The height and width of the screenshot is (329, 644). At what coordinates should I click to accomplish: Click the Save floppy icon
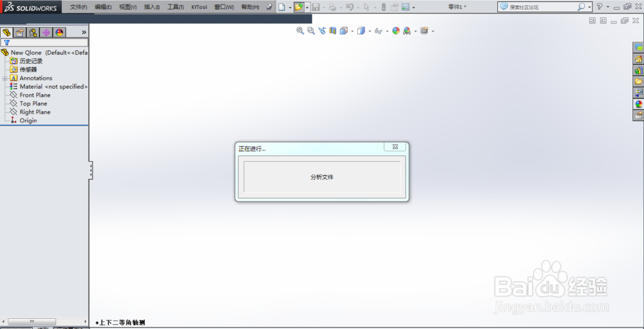tap(316, 7)
